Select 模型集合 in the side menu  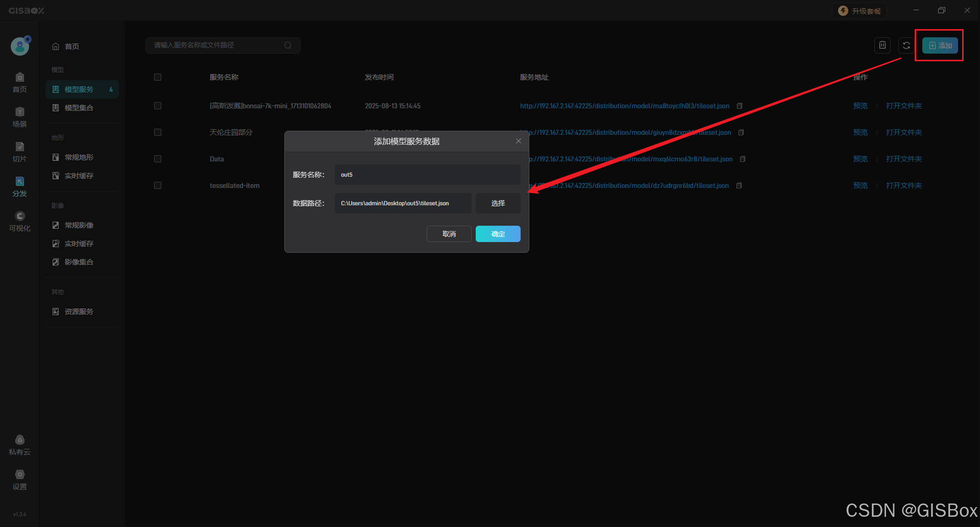[82, 108]
